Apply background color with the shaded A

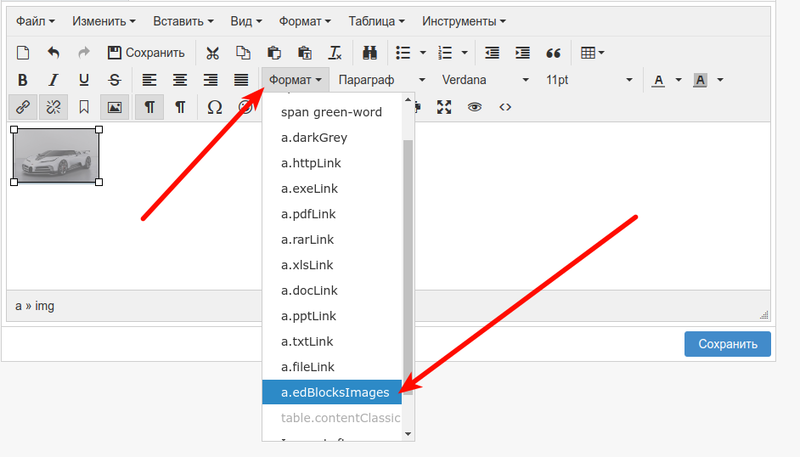[x=700, y=80]
